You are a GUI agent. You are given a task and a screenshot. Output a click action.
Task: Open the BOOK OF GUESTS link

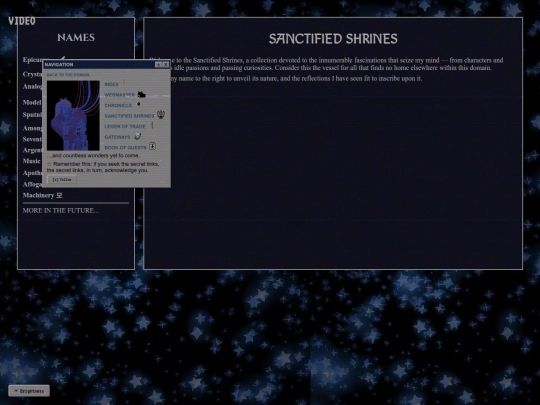[125, 147]
